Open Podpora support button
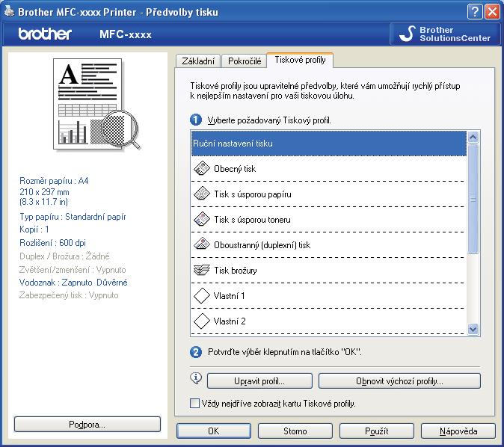The width and height of the screenshot is (504, 447). tap(87, 424)
